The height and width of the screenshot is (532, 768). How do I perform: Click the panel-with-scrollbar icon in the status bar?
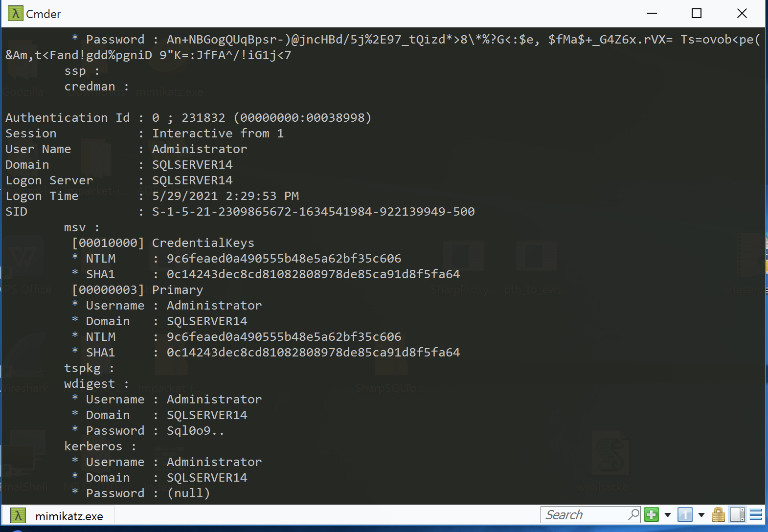[x=737, y=515]
